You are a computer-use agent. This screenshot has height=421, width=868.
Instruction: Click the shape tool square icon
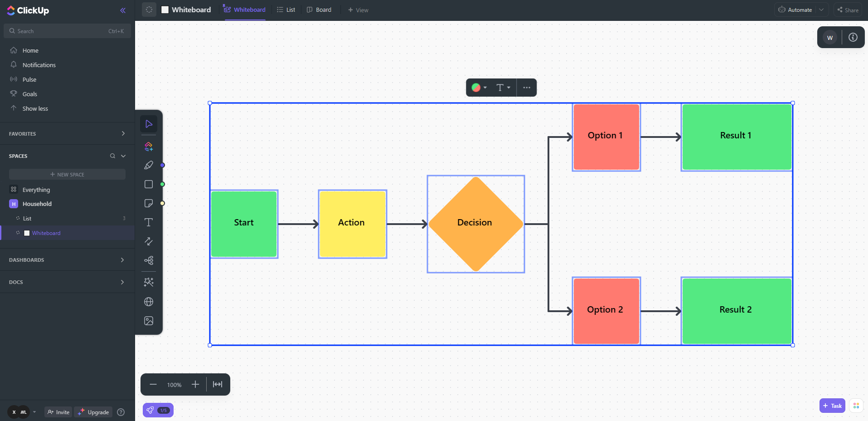pos(149,184)
